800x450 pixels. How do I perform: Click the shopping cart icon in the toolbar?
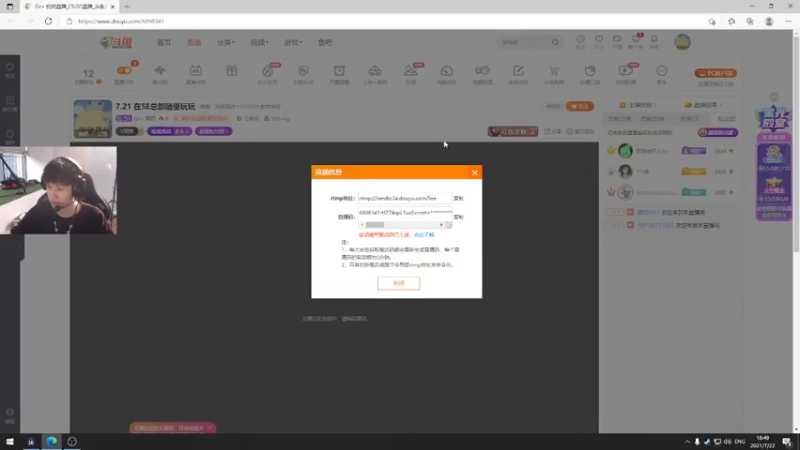pyautogui.click(x=554, y=71)
